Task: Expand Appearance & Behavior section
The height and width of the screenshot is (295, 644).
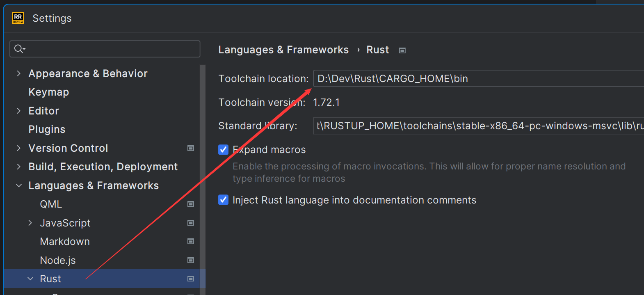Action: point(18,73)
